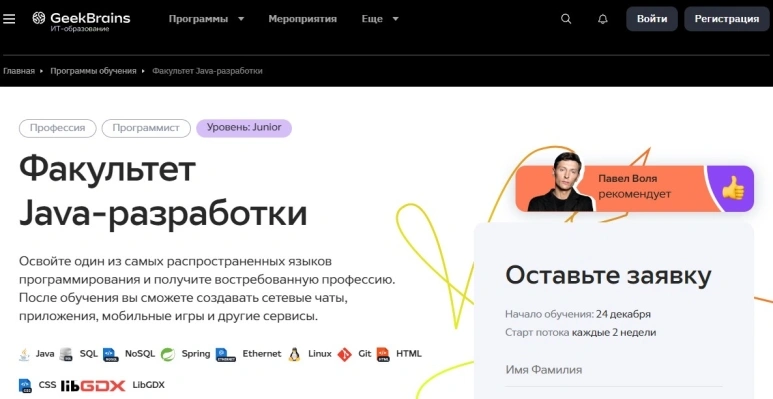Select the Уровень: Junior tag
The width and height of the screenshot is (773, 399).
point(244,128)
